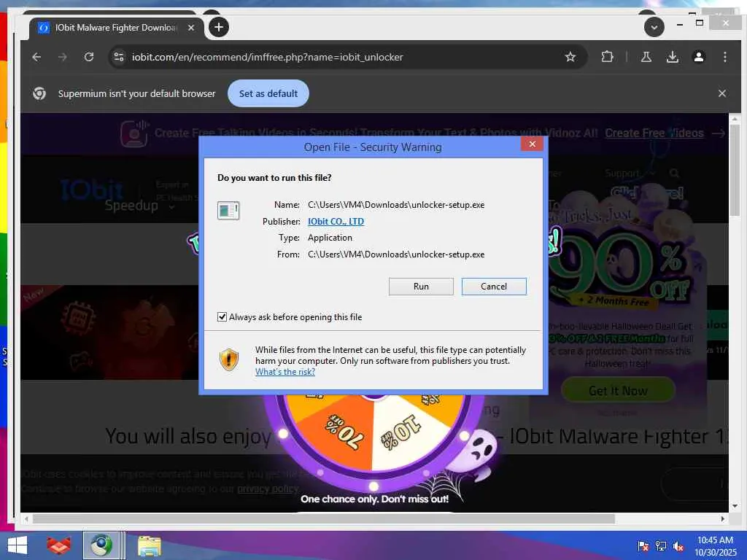Expand the Support menu on the website
This screenshot has height=560, width=747.
point(629,173)
